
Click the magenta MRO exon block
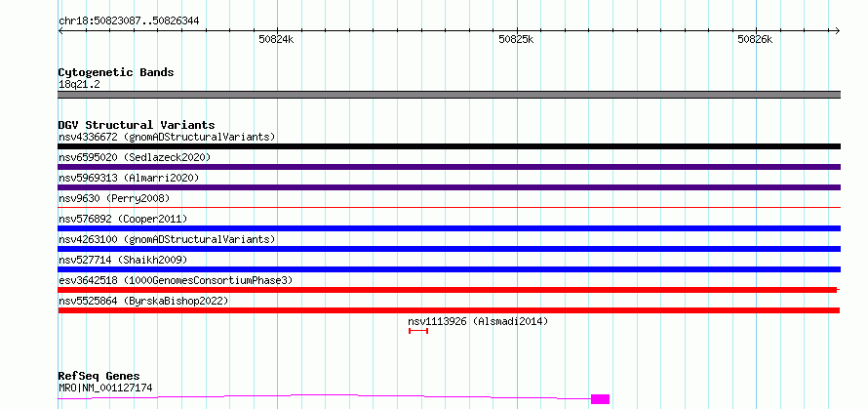[600, 399]
